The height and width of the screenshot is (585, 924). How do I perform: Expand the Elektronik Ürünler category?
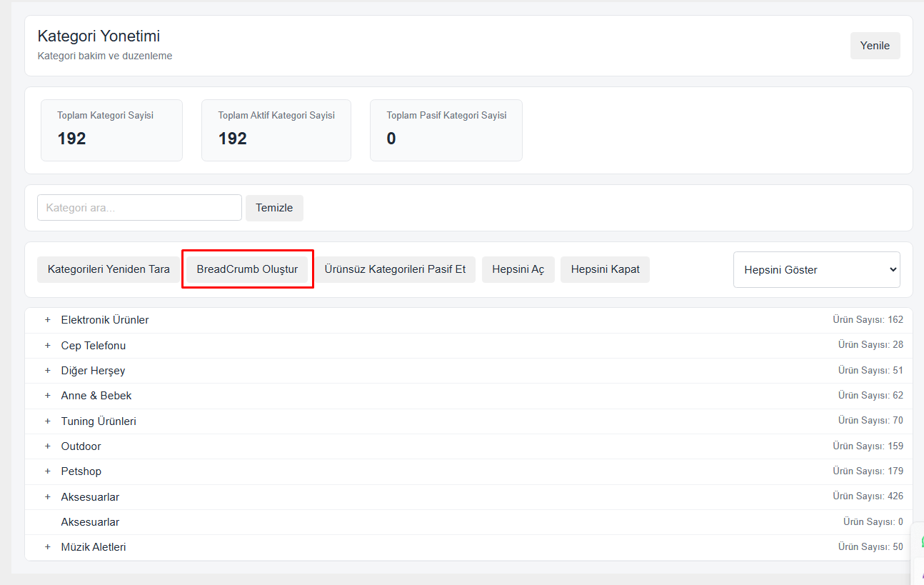[48, 320]
